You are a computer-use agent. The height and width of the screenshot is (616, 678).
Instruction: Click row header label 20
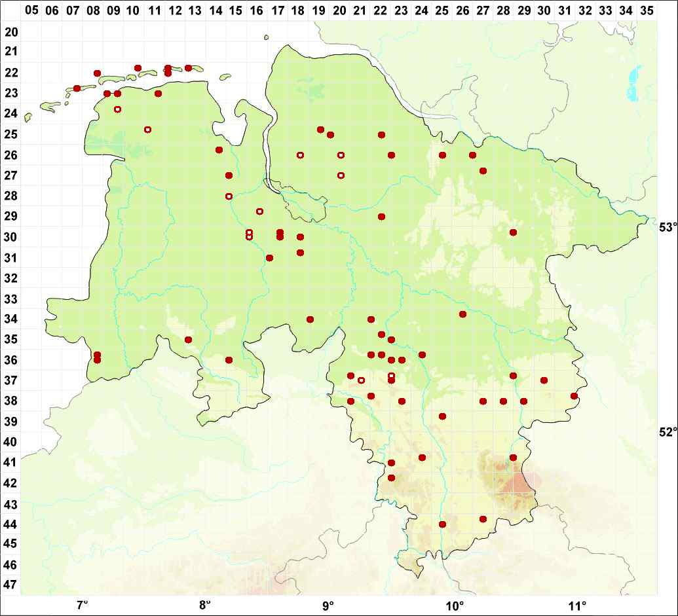[x=11, y=31]
